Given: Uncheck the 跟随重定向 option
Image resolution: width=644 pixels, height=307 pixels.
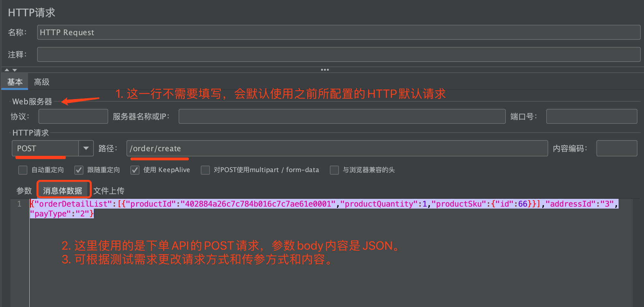Looking at the screenshot, I should click(x=79, y=170).
